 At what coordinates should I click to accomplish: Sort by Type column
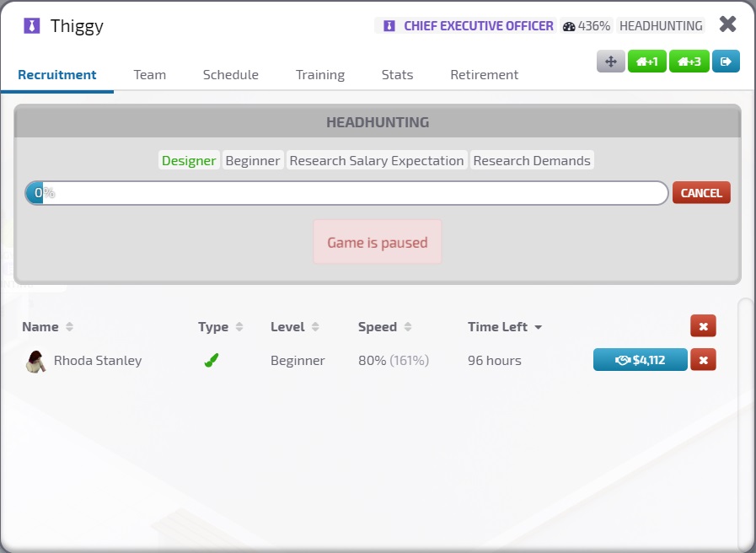click(x=220, y=327)
